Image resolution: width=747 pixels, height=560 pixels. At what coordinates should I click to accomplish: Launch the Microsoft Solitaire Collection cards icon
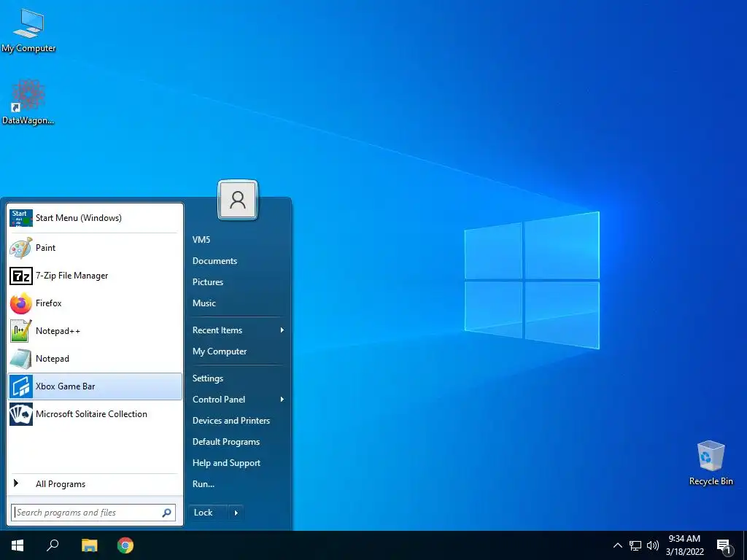click(x=21, y=414)
